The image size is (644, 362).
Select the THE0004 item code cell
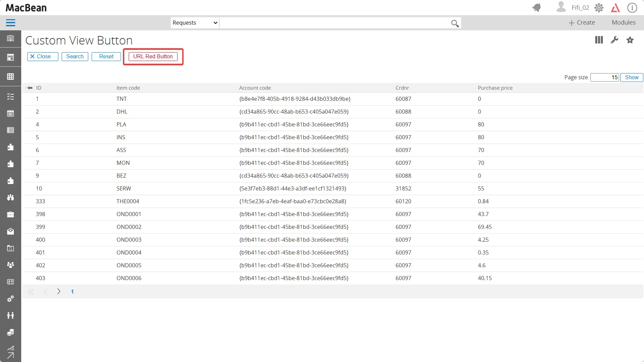point(128,202)
